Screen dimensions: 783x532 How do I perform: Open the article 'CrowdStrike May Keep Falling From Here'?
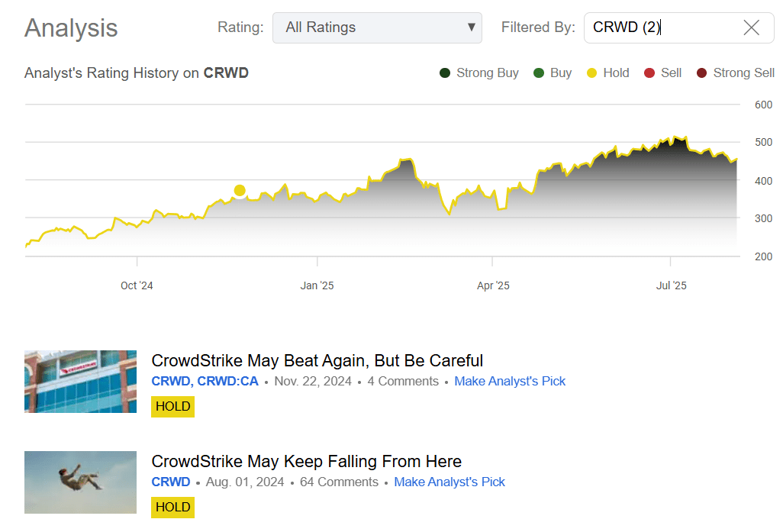coord(307,461)
